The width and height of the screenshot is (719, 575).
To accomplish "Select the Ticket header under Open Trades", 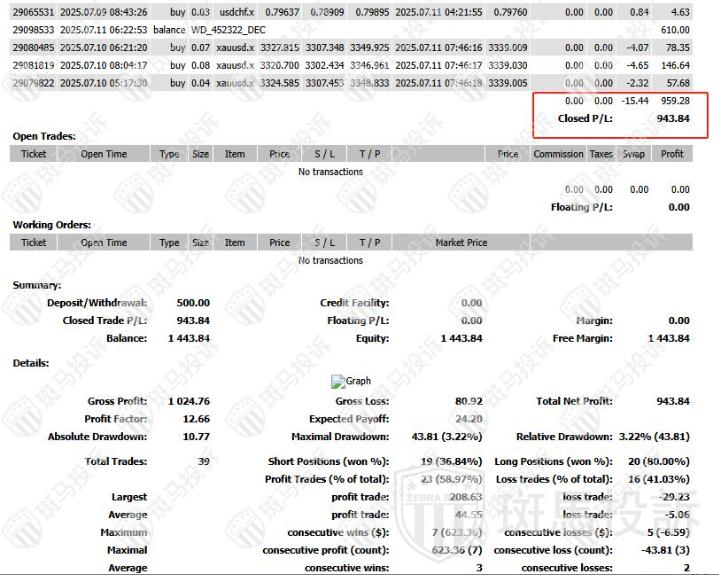I will point(34,154).
